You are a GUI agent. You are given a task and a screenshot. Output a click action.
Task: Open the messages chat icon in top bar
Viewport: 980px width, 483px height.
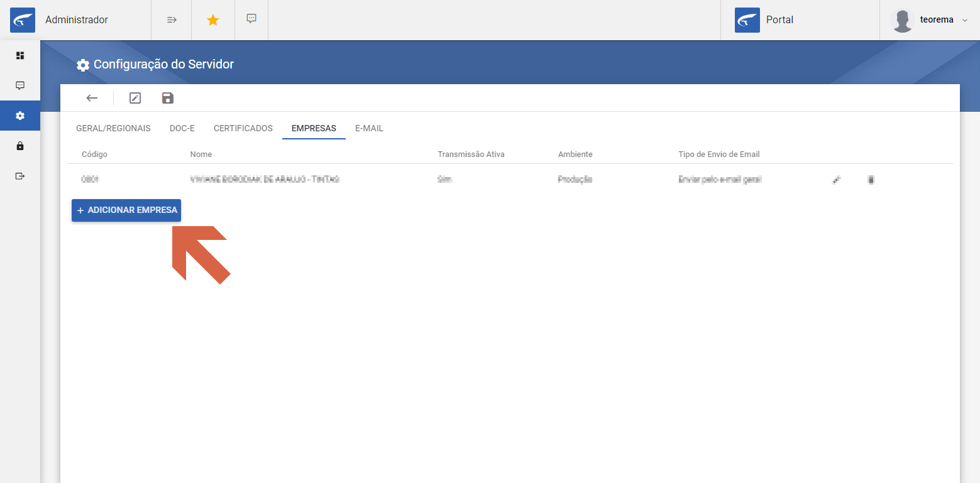point(251,19)
